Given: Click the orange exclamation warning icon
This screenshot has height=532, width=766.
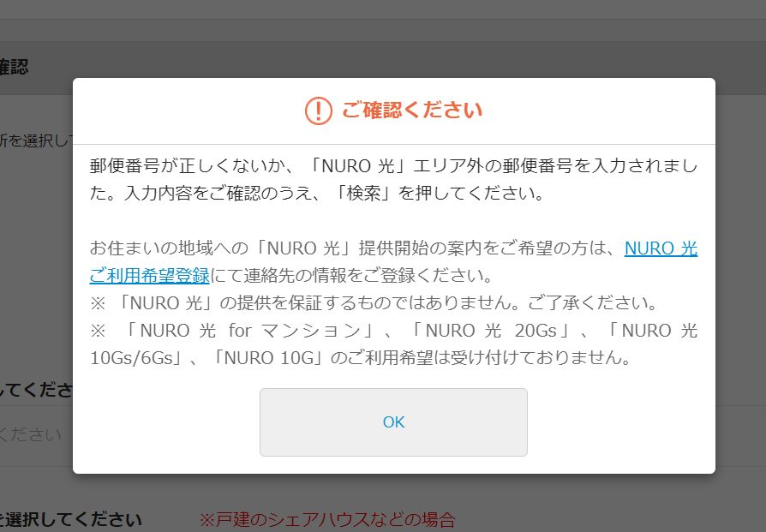Looking at the screenshot, I should 318,111.
